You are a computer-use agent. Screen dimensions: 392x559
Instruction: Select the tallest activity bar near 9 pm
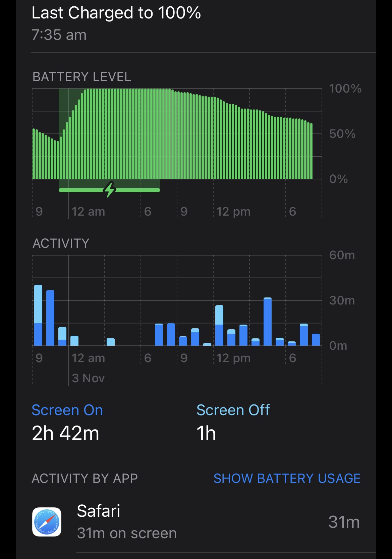38,315
